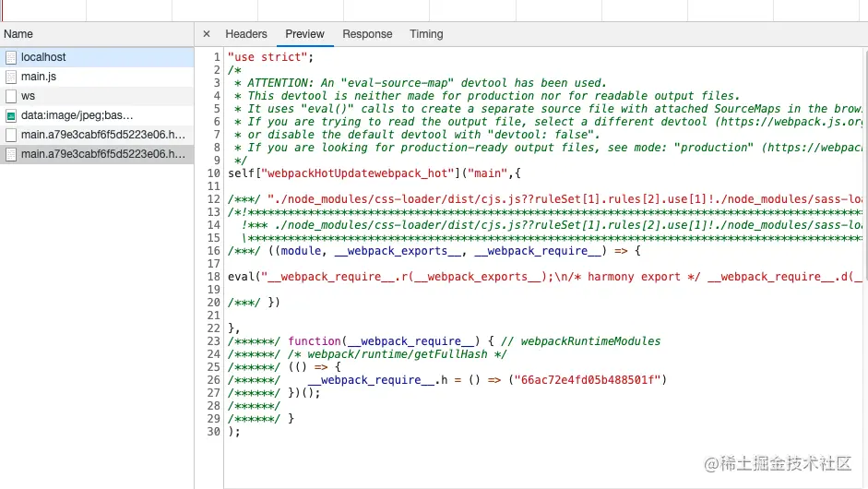The image size is (868, 489).
Task: Click the function(__webpack_require__) code line
Action: [444, 341]
